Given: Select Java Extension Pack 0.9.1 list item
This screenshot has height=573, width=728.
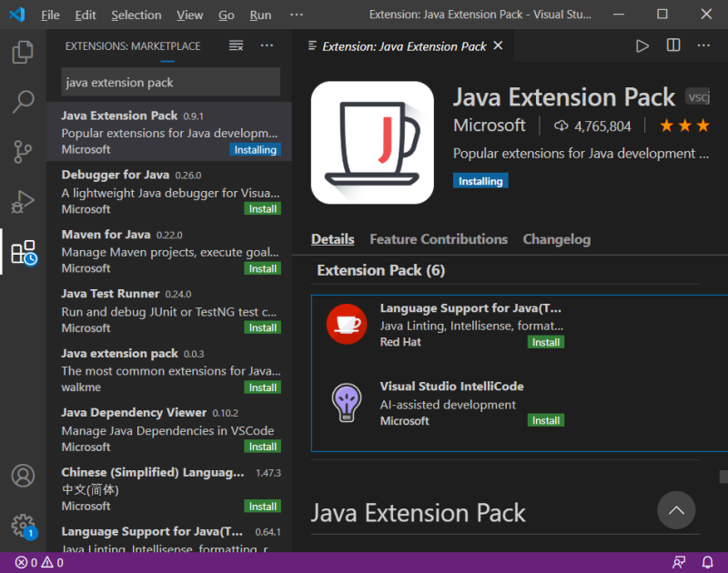Looking at the screenshot, I should pos(169,132).
